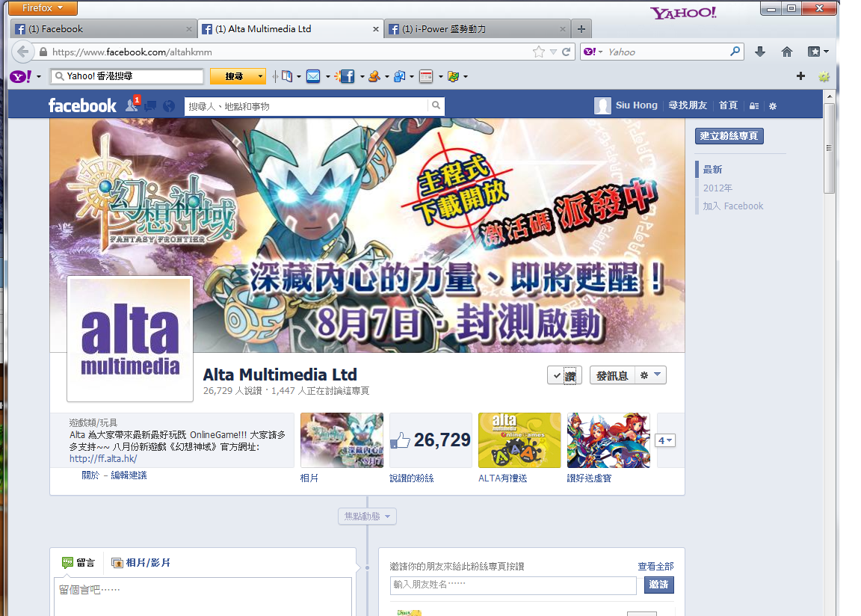This screenshot has width=861, height=616.
Task: Click the 建立粉絲專頁 button
Action: (x=729, y=135)
